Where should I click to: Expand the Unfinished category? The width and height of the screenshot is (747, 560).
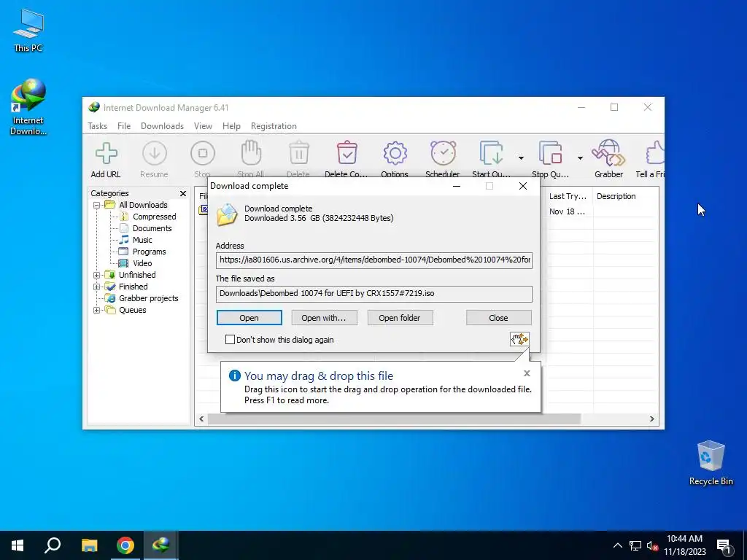(x=97, y=275)
